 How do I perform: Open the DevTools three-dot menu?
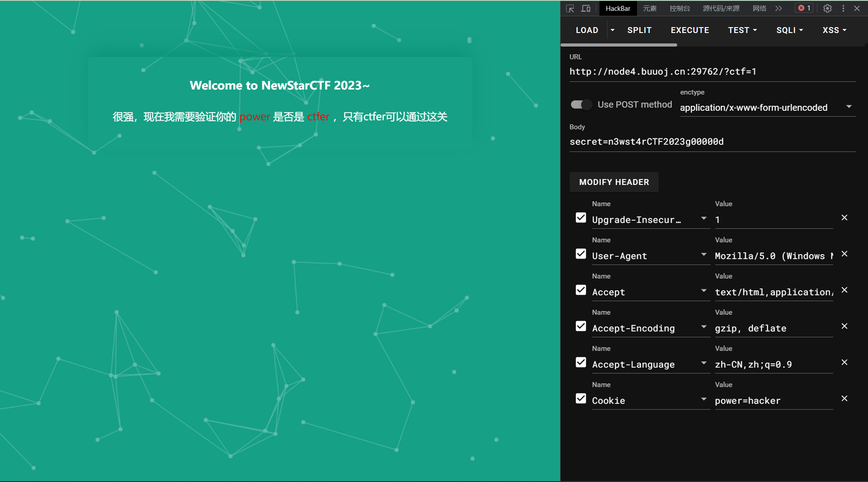[x=843, y=9]
